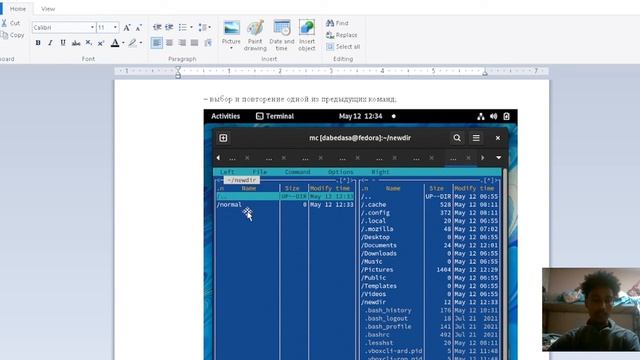
Task: Expand text color dropdown arrow
Action: tap(123, 42)
